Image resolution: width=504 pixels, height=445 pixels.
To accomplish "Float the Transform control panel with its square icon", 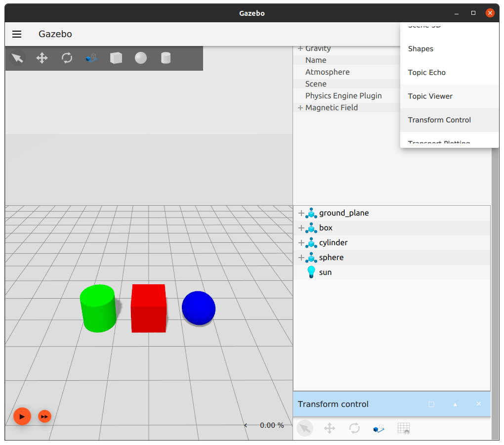I will (x=431, y=404).
